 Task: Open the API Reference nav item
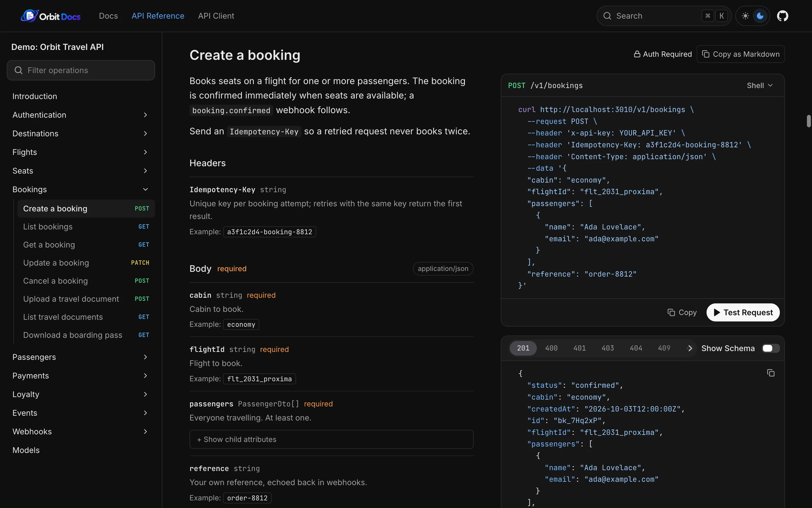(x=158, y=16)
